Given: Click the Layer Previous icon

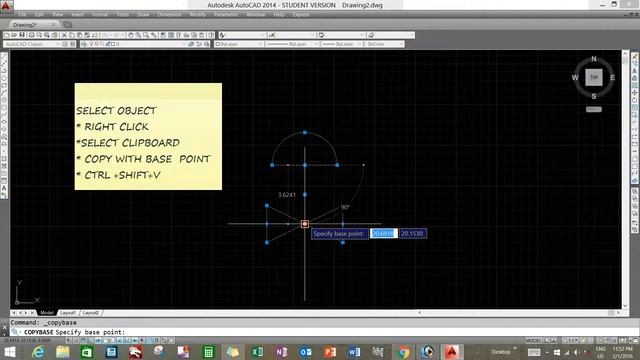Looking at the screenshot, I should (x=199, y=44).
